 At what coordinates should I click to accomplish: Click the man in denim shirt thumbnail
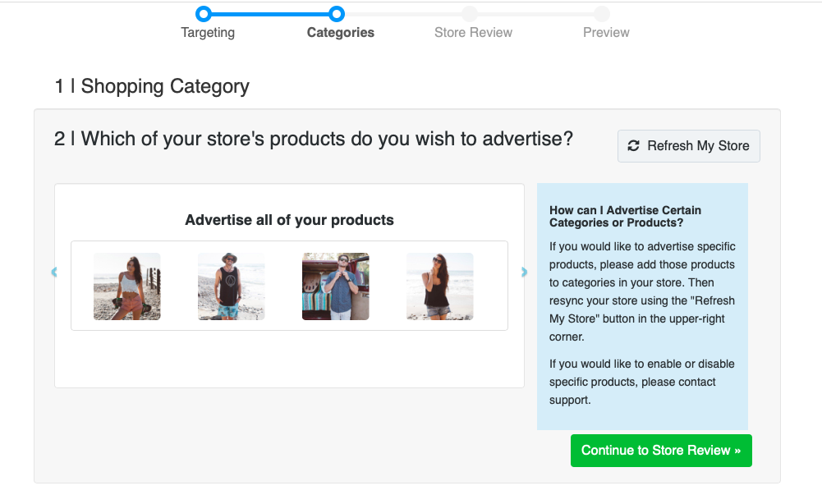pos(335,286)
